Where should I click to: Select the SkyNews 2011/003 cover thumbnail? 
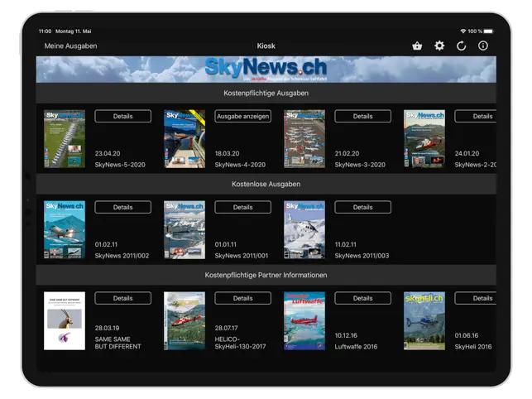click(304, 229)
